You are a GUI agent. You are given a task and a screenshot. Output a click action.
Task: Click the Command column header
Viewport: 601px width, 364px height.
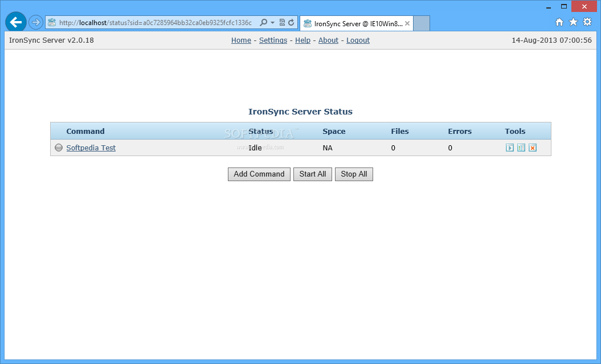(x=85, y=132)
